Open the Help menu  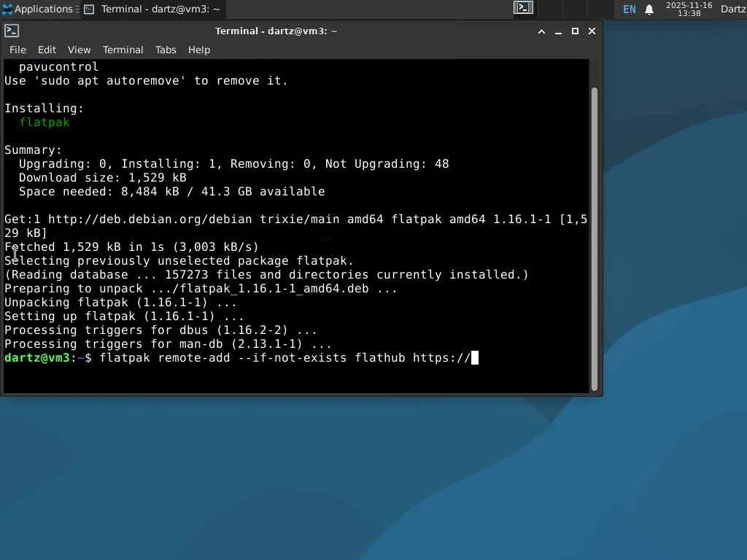198,50
